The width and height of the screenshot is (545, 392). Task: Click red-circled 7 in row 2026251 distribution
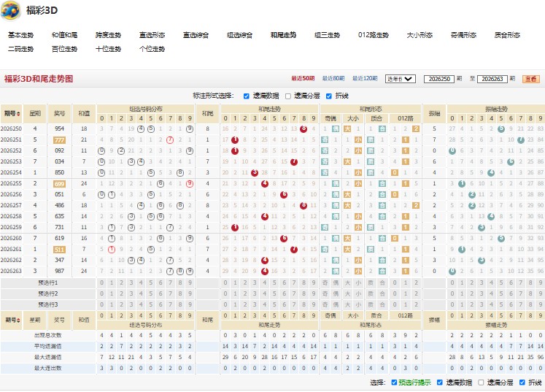click(x=170, y=140)
